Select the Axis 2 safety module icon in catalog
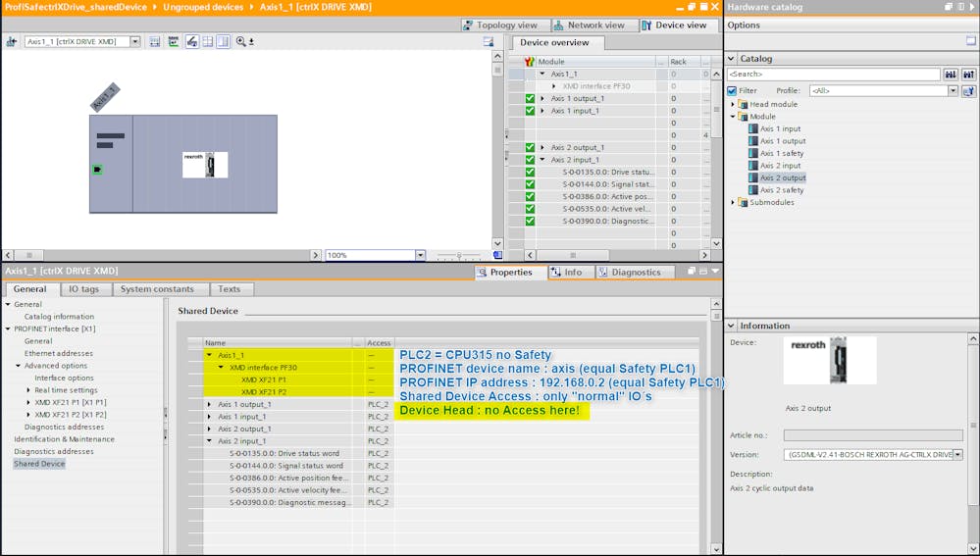 click(753, 190)
